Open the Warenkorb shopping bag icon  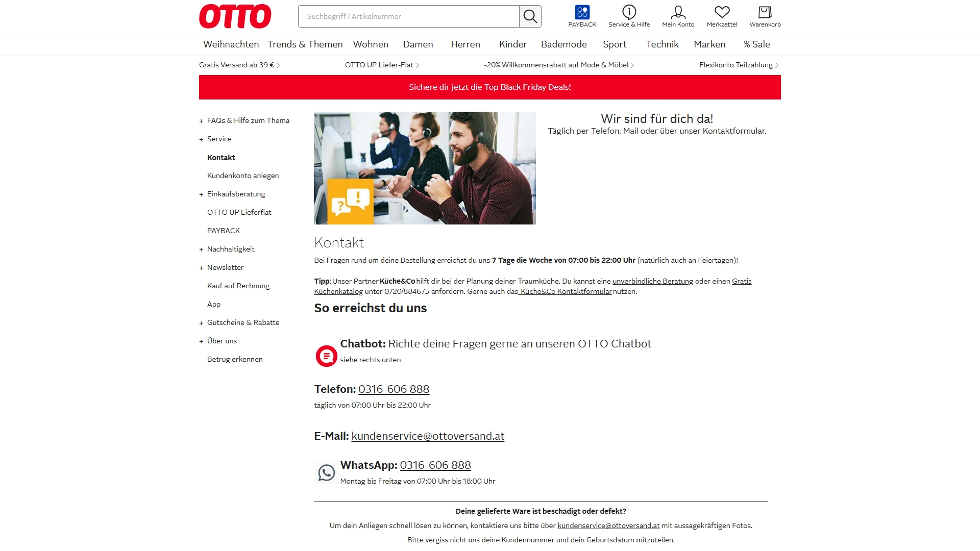[765, 16]
